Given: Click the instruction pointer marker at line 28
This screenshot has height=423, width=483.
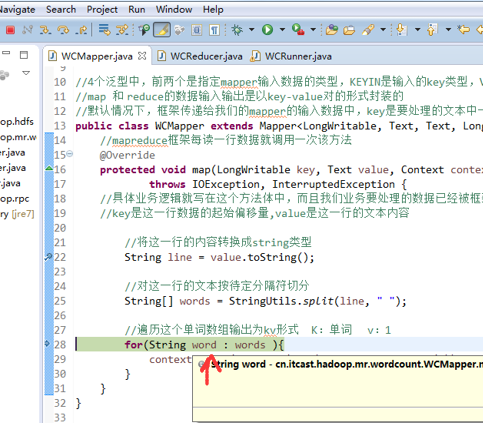Looking at the screenshot, I should tap(48, 343).
